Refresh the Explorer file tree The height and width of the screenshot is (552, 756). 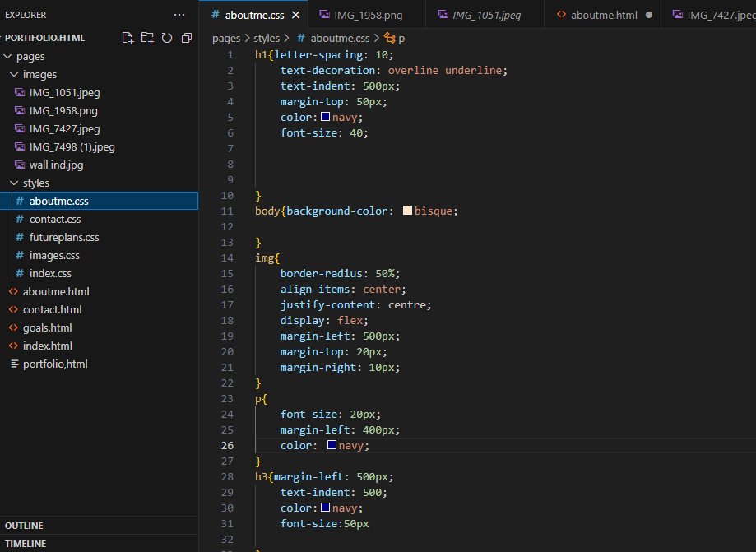pyautogui.click(x=167, y=38)
